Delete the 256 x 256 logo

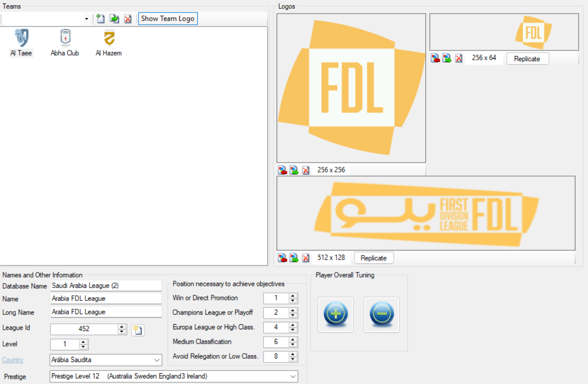[306, 170]
